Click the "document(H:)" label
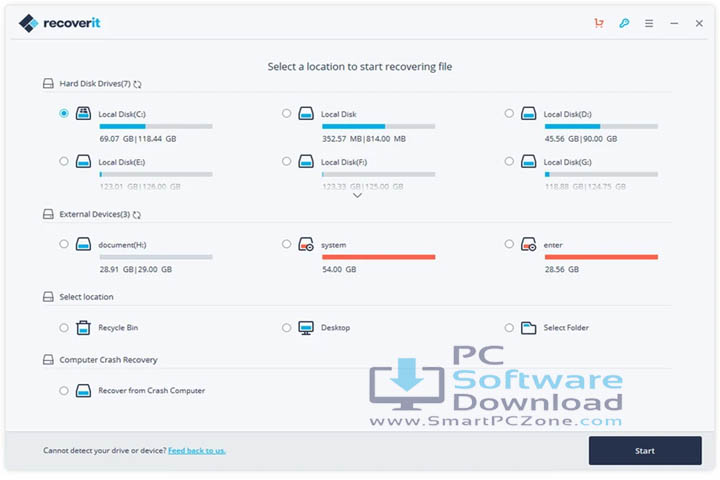 coord(123,245)
